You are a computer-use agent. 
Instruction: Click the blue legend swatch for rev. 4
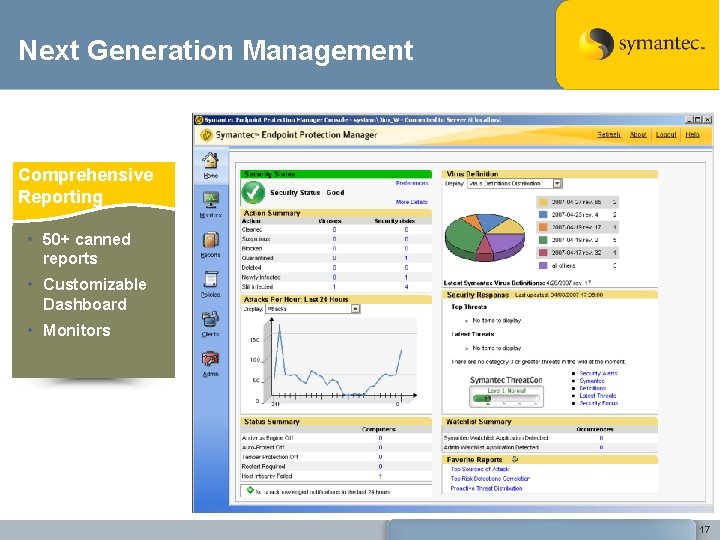point(543,214)
